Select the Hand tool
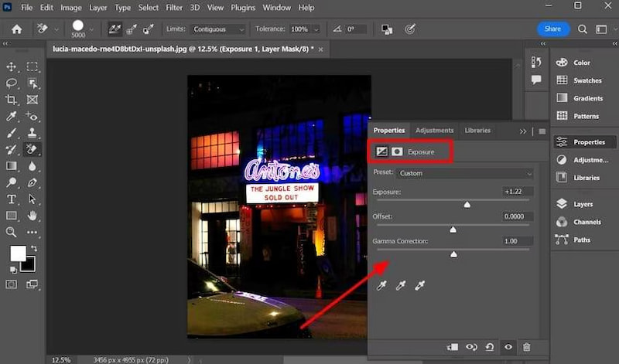Image resolution: width=619 pixels, height=364 pixels. (32, 216)
